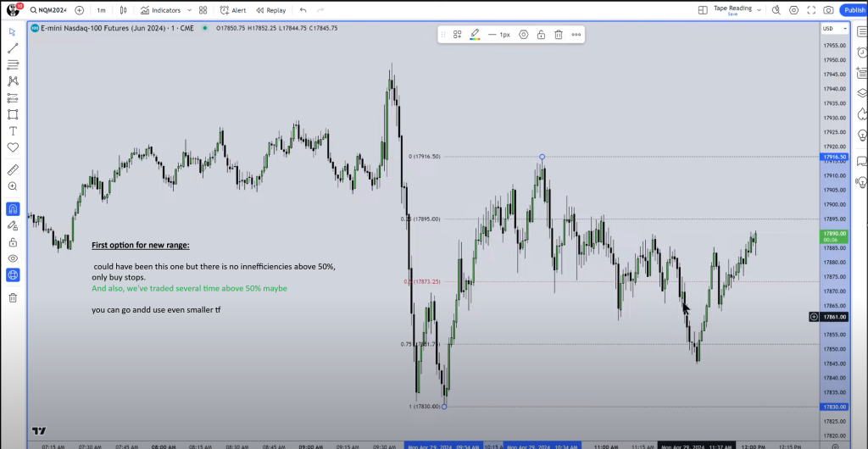The width and height of the screenshot is (868, 449).
Task: Open the alerts clock icon in right sidebar
Action: pyautogui.click(x=861, y=53)
